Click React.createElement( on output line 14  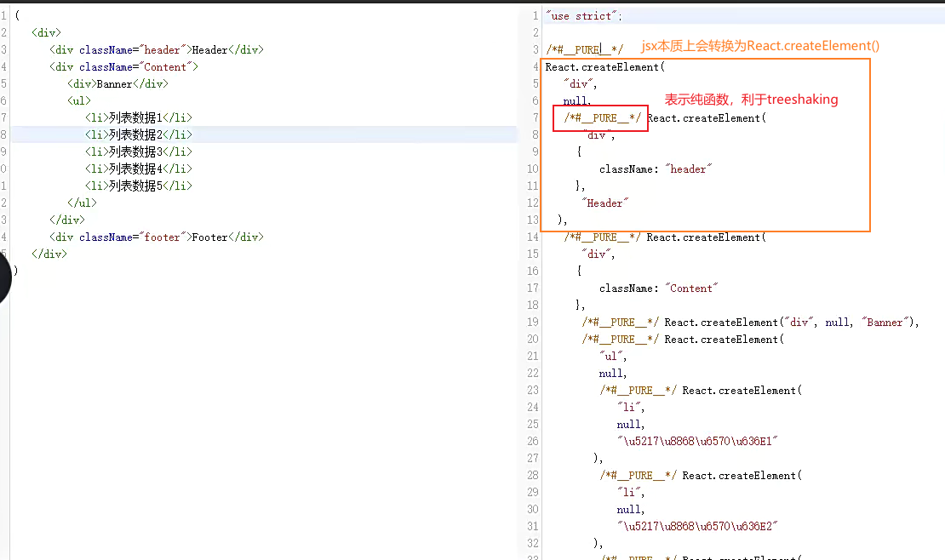click(x=707, y=237)
